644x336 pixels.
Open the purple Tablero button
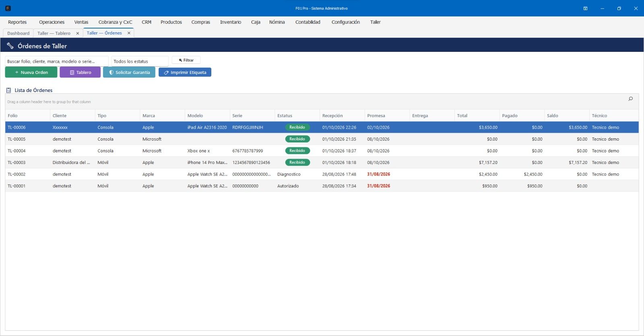click(80, 72)
